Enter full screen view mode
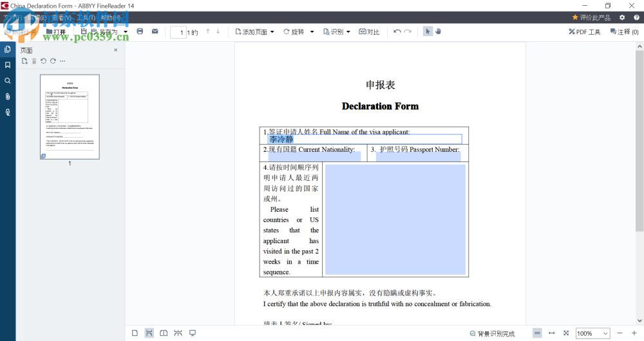Viewport: 644px width, 341px height. pos(192,333)
